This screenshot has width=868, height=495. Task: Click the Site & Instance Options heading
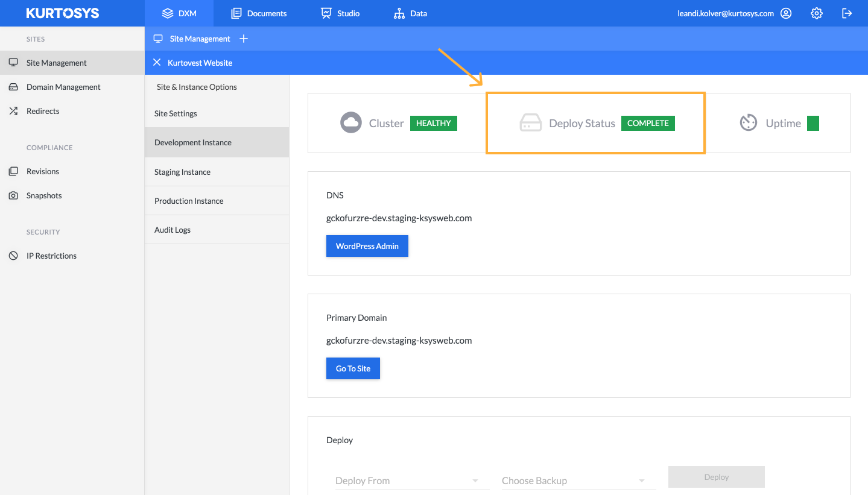[x=197, y=87]
